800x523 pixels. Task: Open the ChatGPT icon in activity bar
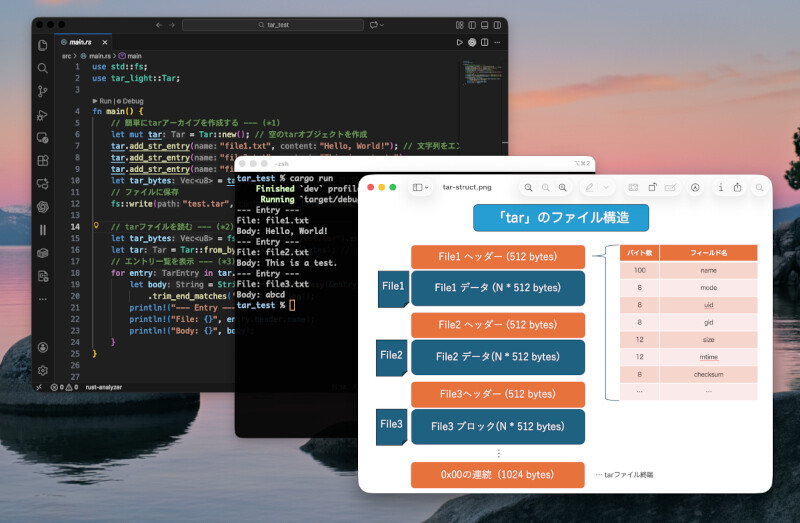[43, 207]
